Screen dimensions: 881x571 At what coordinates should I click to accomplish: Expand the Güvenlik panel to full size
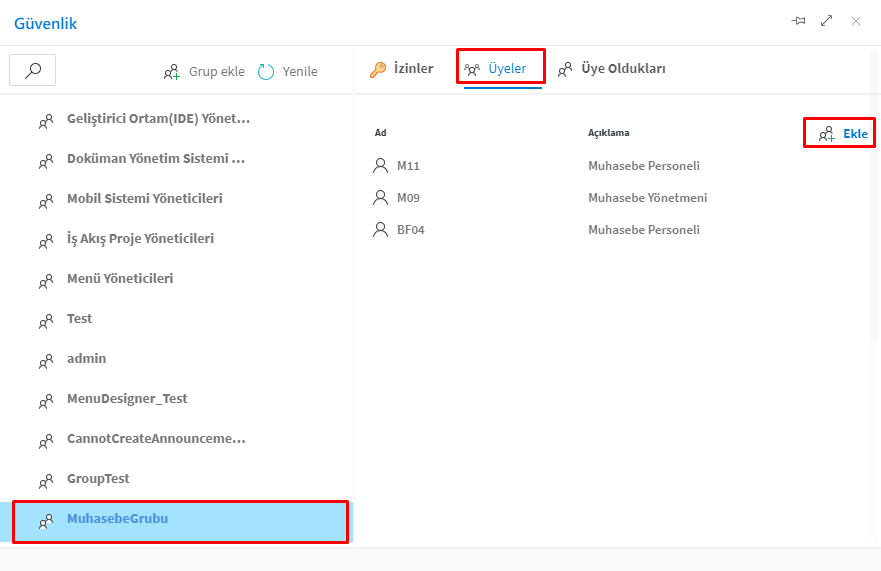tap(827, 21)
